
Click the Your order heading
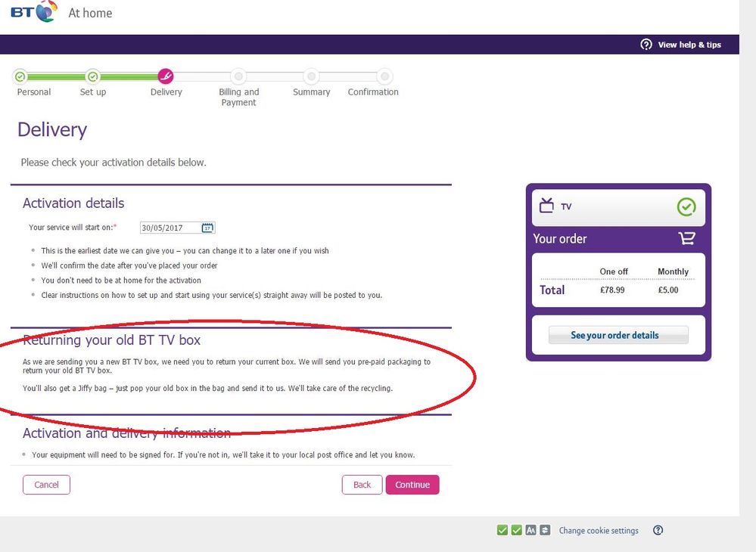point(560,239)
